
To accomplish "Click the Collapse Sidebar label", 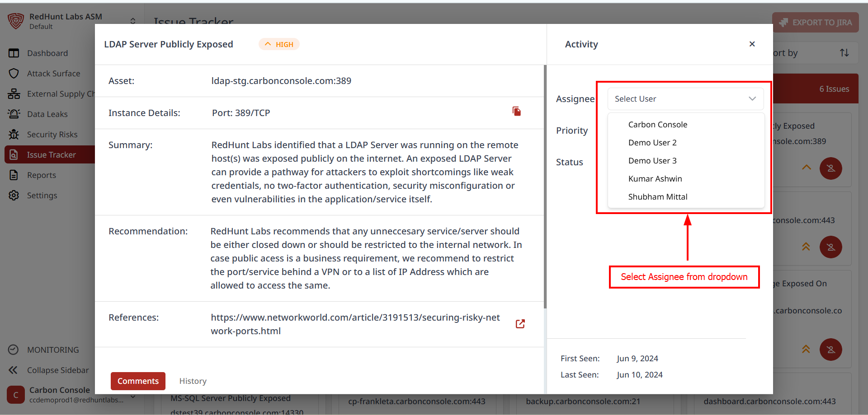I will (58, 370).
